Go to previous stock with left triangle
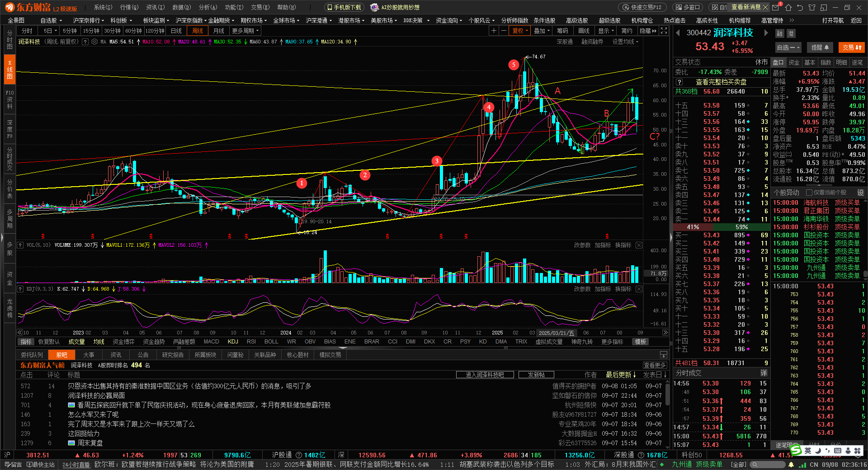This screenshot has width=868, height=470. (678, 33)
